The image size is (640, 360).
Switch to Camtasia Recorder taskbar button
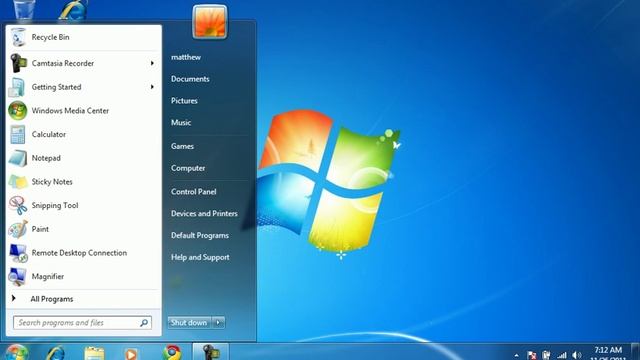pos(211,352)
